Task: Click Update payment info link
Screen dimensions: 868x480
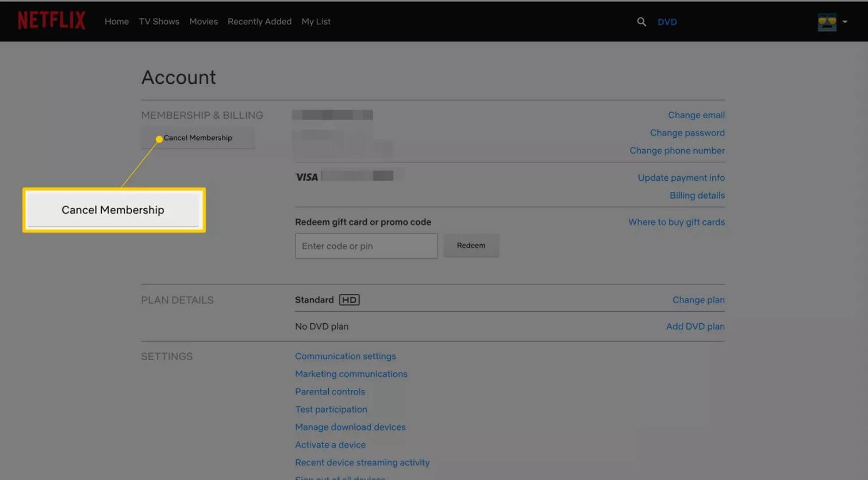Action: coord(681,178)
